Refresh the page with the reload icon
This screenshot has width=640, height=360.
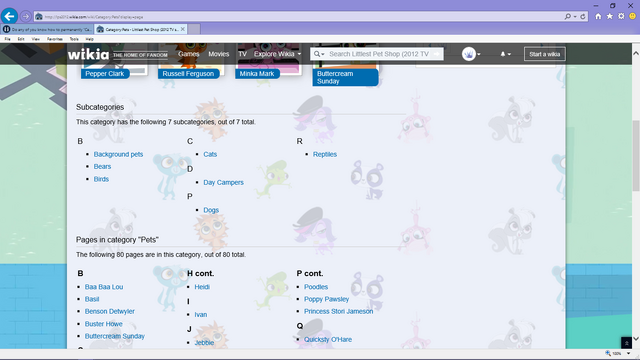click(583, 17)
